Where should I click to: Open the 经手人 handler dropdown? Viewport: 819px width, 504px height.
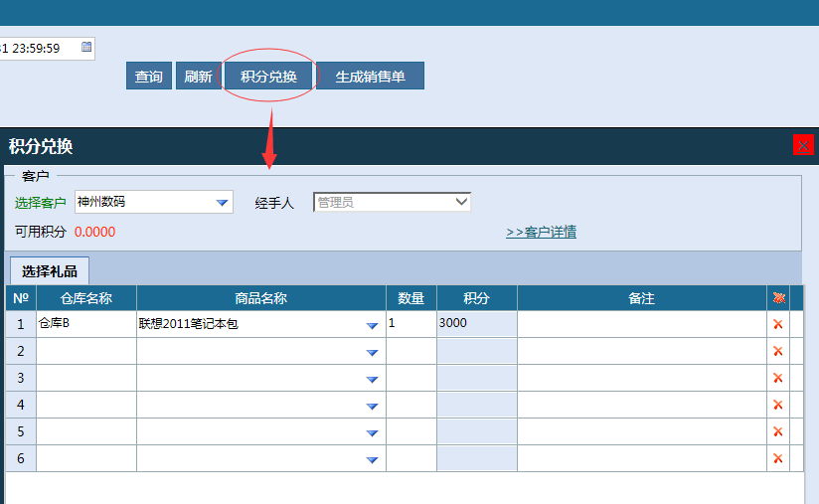(x=461, y=202)
